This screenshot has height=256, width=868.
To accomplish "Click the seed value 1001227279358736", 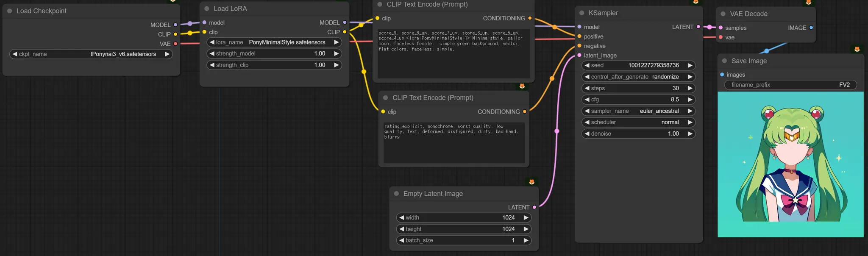I will 654,65.
